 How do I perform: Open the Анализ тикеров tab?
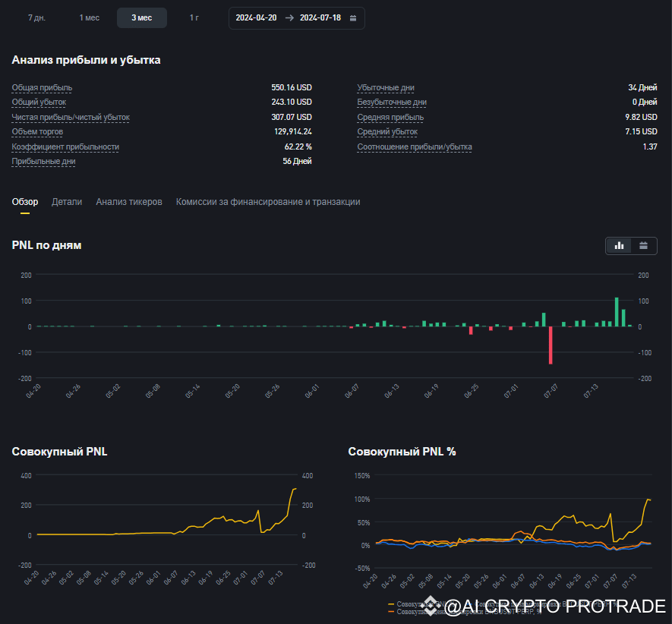pyautogui.click(x=129, y=202)
